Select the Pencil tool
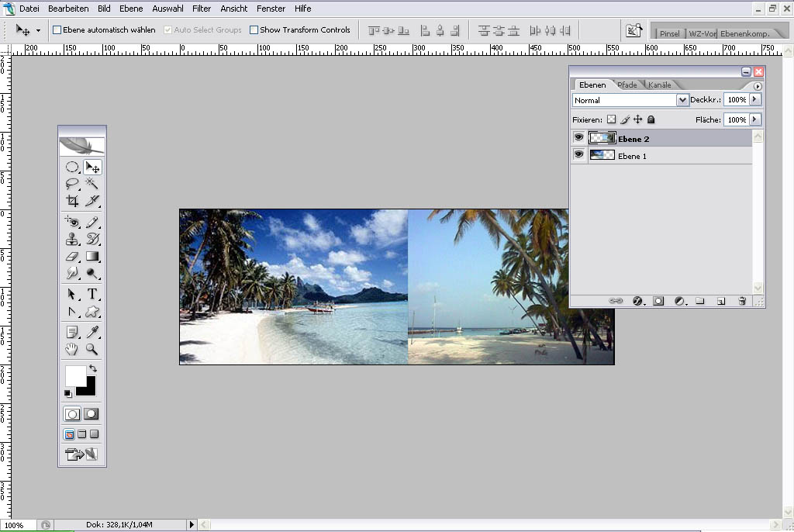 [x=92, y=222]
